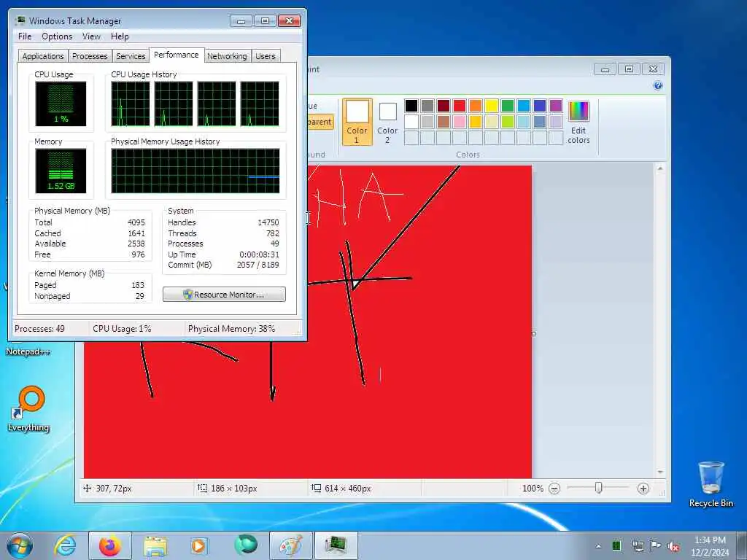Open Paint Help icon
Viewport: 747px width, 560px height.
pyautogui.click(x=658, y=86)
